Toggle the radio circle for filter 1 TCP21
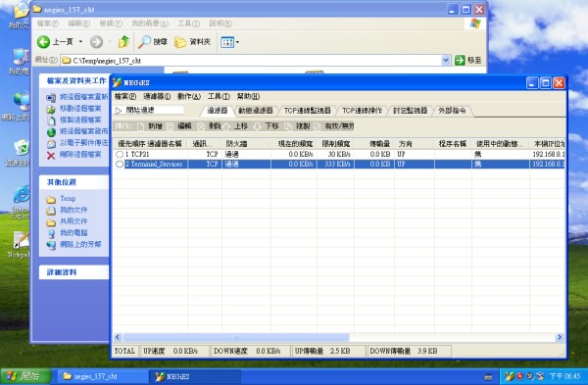 120,155
